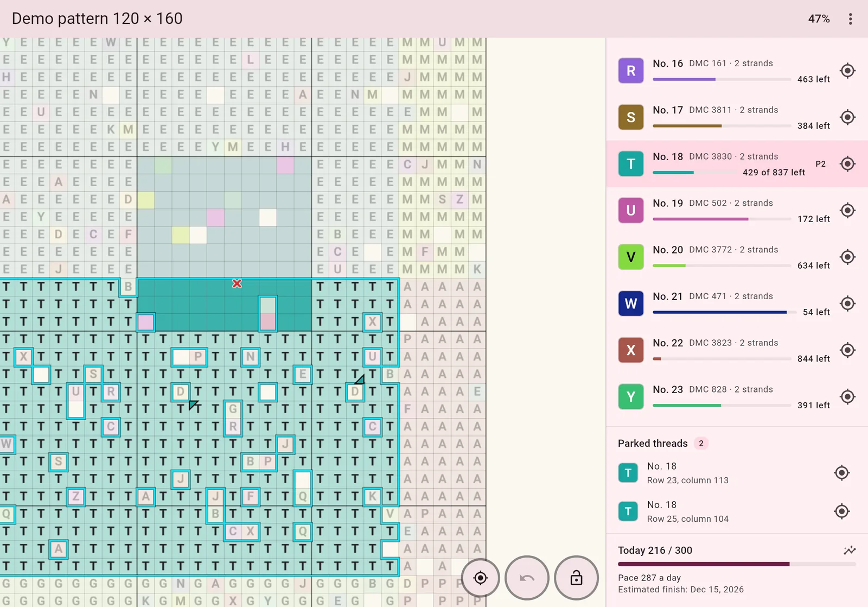Viewport: 868px width, 607px height.
Task: Open the three-dot overflow menu
Action: tap(850, 19)
